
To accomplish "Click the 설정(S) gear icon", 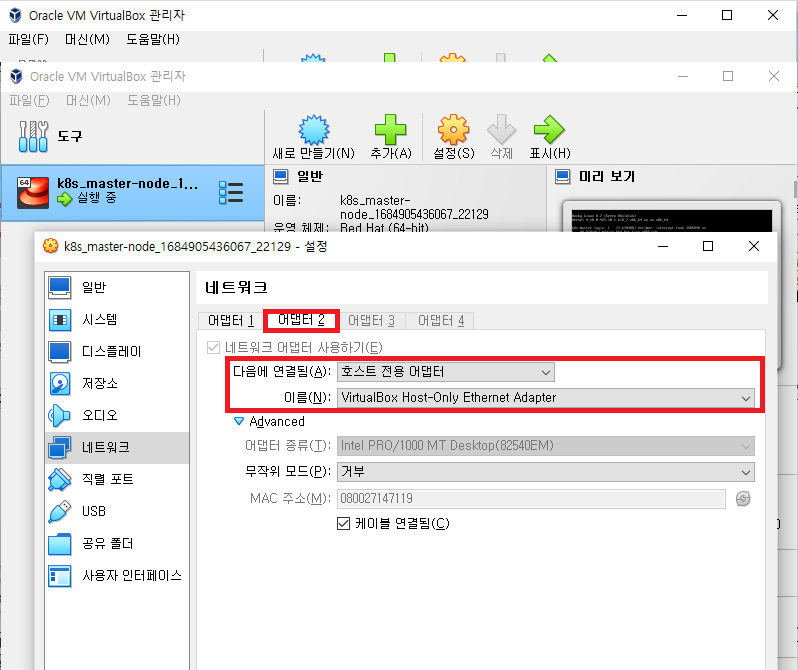I will 453,129.
